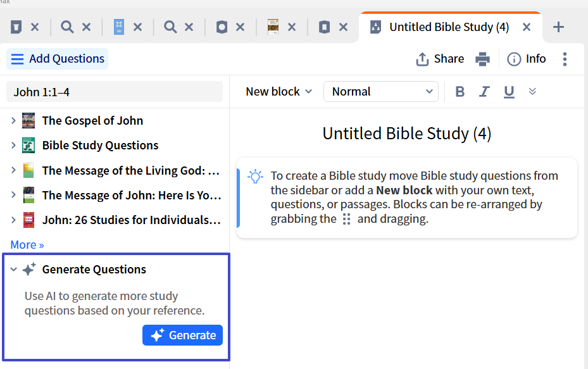
Task: Toggle italic formatting
Action: [x=484, y=92]
